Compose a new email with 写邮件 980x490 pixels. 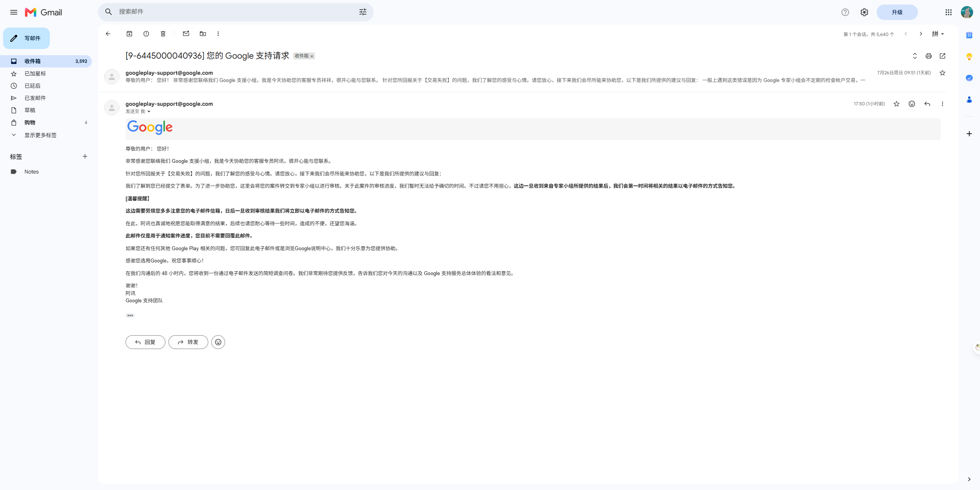[x=26, y=38]
